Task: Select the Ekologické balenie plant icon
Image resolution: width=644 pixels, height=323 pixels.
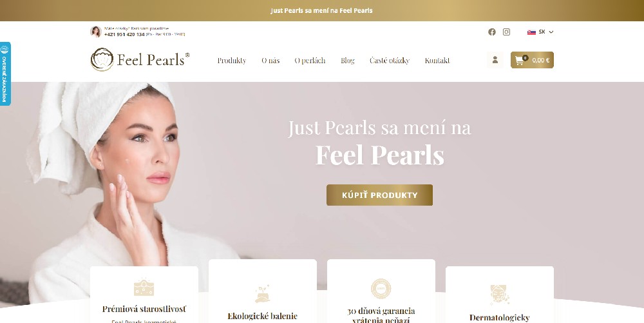Action: 263,293
